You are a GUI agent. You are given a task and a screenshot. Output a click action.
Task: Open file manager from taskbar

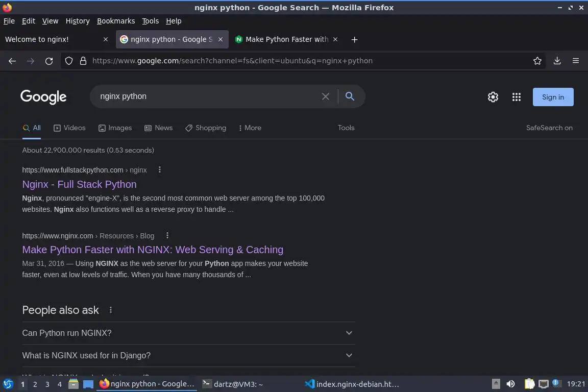[73, 384]
